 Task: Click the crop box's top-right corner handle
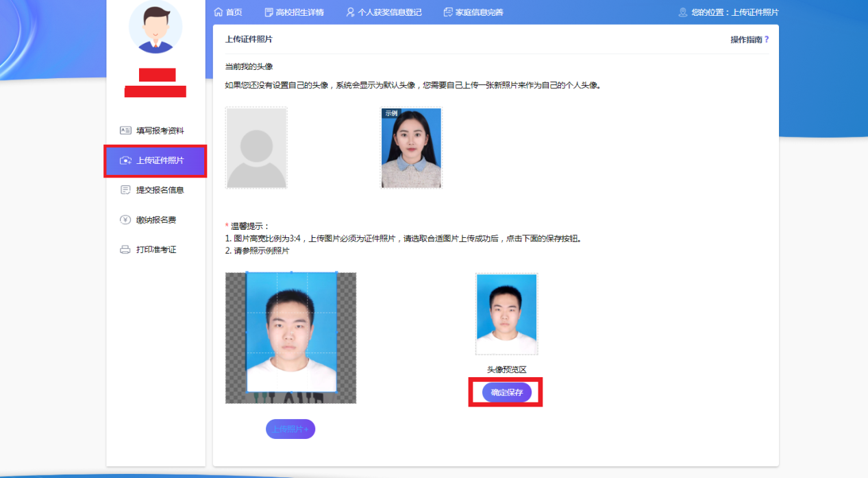336,273
